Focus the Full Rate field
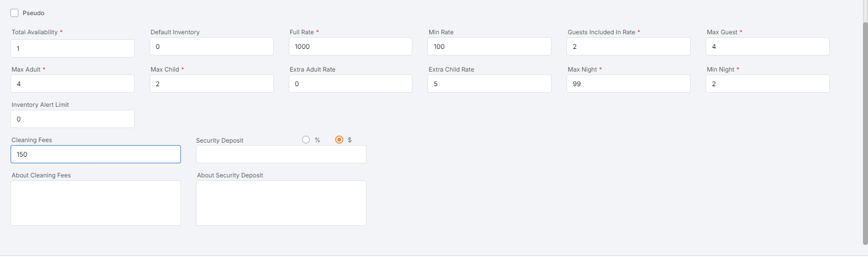The height and width of the screenshot is (257, 868). [350, 46]
